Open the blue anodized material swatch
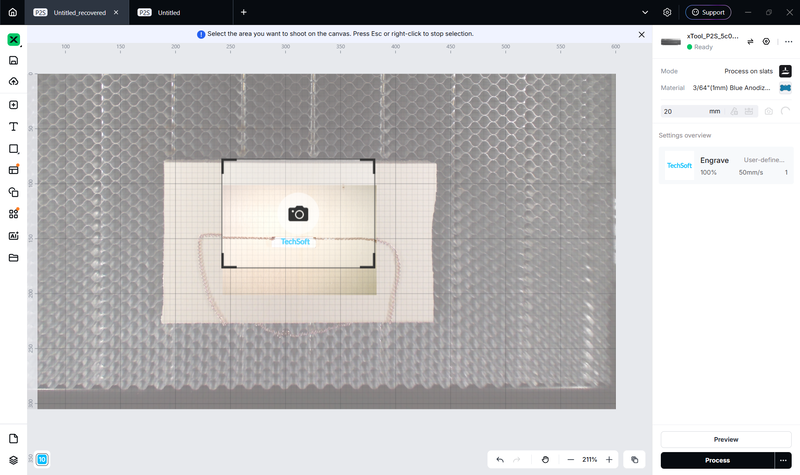The image size is (800, 475). (785, 88)
